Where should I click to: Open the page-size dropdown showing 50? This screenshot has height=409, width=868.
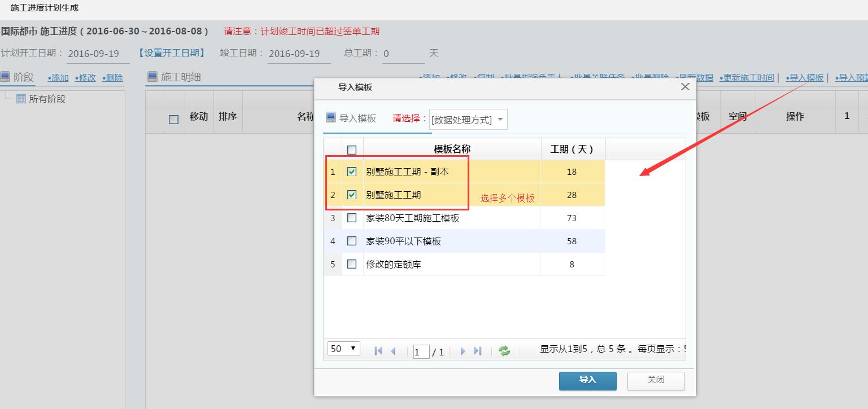(x=343, y=349)
